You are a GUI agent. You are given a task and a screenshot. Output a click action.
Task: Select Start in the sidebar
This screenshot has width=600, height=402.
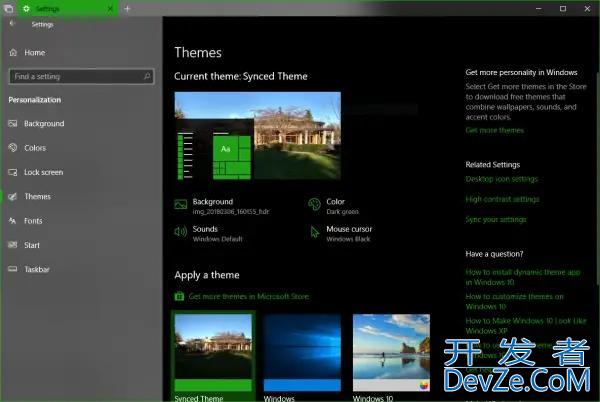click(x=32, y=245)
